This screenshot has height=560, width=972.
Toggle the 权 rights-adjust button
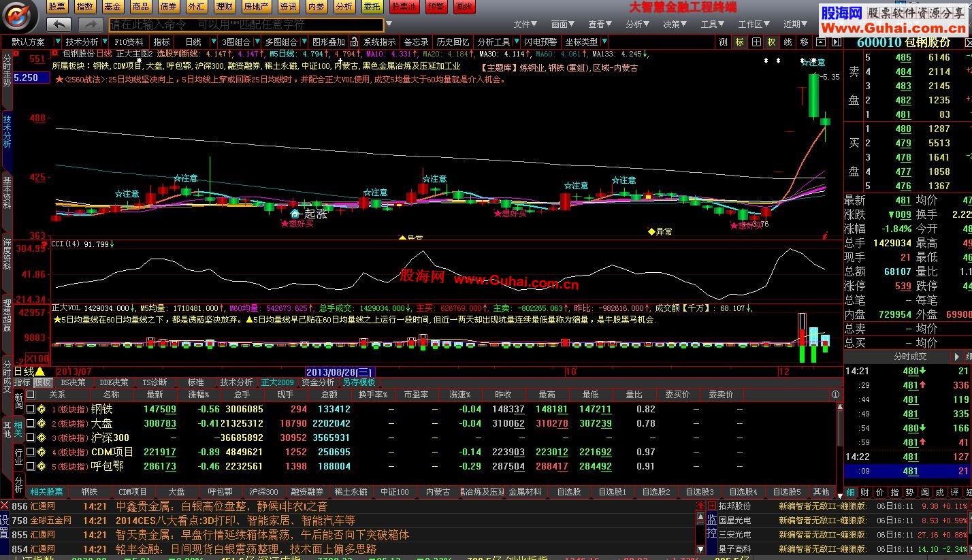[772, 42]
